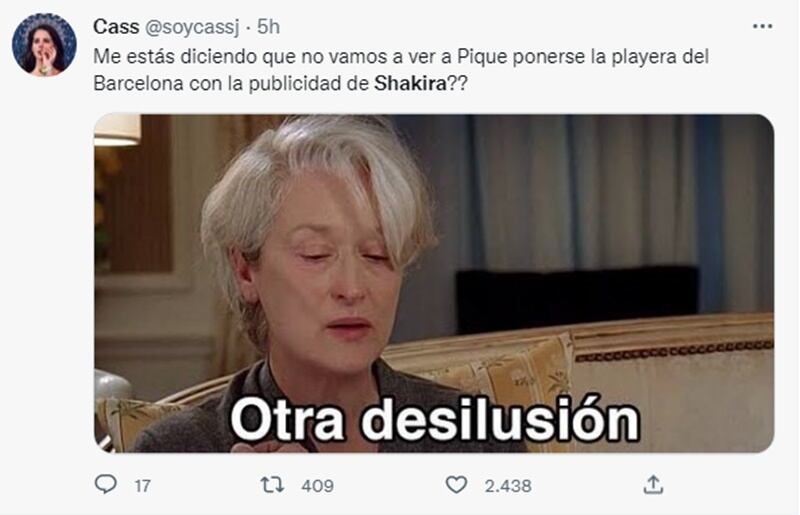Open the Cass display name link

click(x=116, y=27)
